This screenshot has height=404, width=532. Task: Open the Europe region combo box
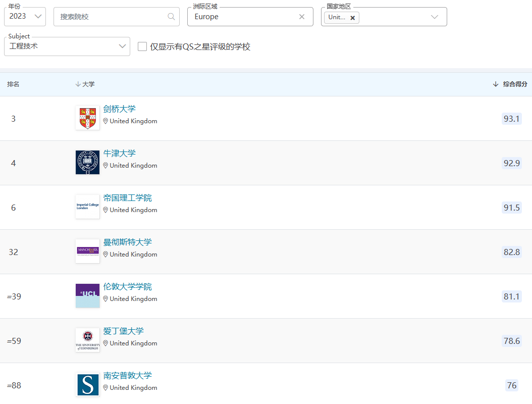[250, 17]
